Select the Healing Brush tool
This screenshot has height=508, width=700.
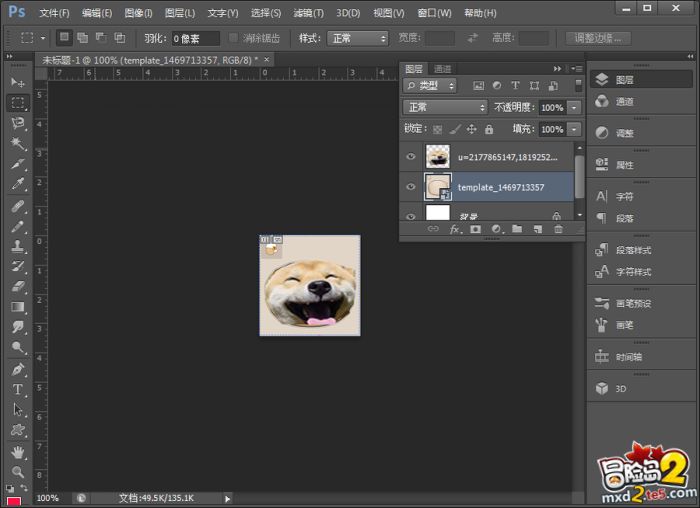[18, 207]
